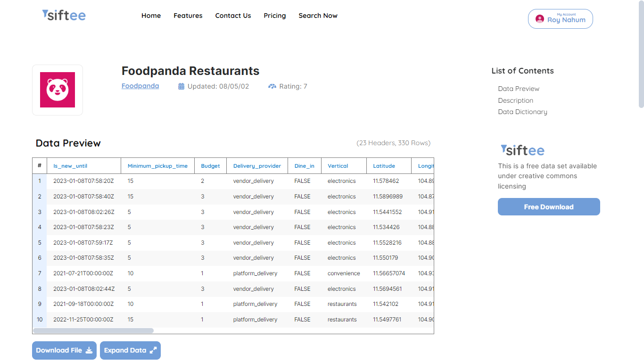The height and width of the screenshot is (362, 644).
Task: Click the page vertical scrollbar
Action: pos(641,54)
